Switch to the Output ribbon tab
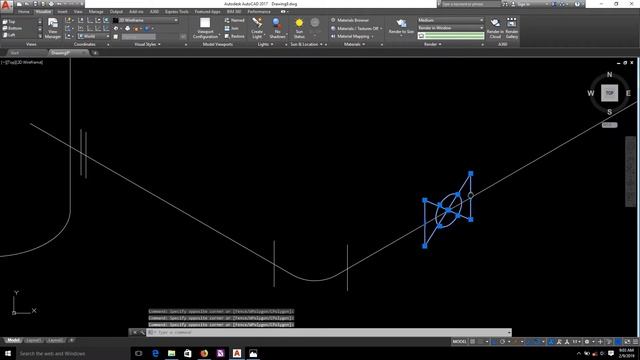 [116, 11]
